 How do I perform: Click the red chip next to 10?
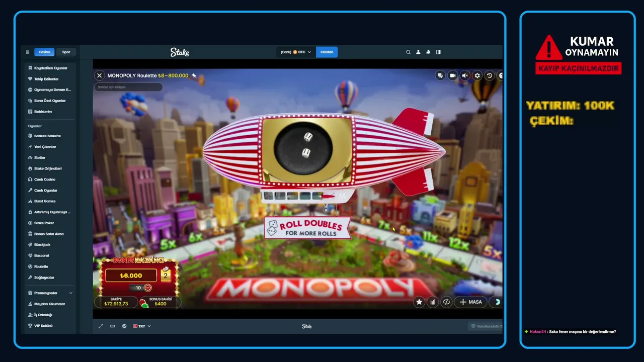click(148, 288)
